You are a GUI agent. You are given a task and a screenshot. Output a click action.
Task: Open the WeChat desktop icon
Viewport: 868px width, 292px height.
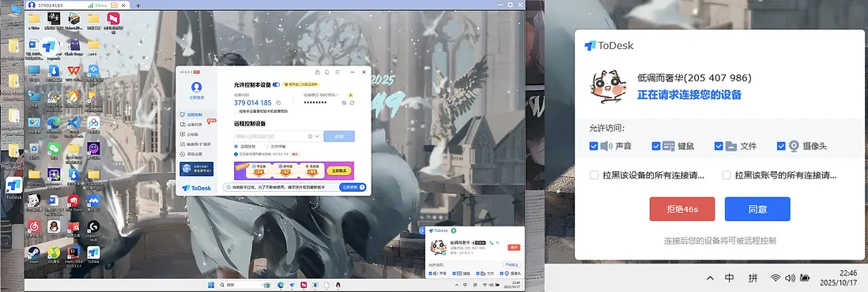click(53, 149)
